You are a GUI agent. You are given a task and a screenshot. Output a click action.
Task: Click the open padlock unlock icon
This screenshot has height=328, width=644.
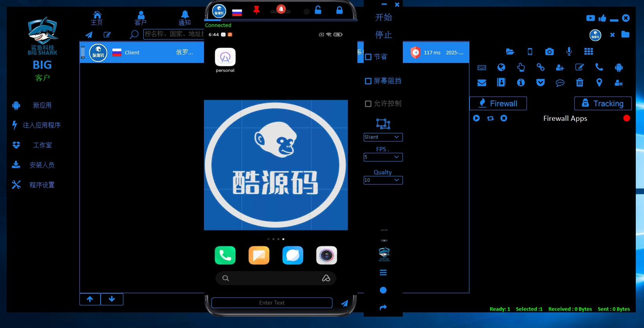click(x=318, y=10)
